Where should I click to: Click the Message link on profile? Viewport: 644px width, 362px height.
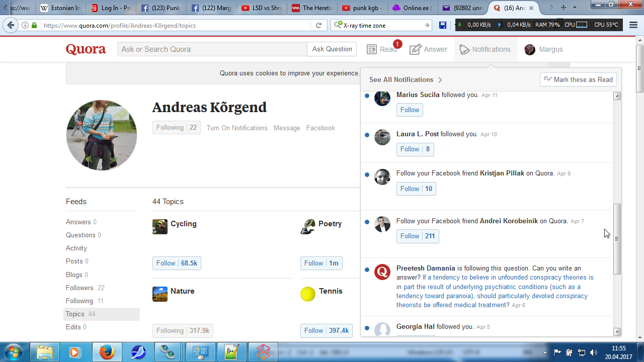pos(287,128)
